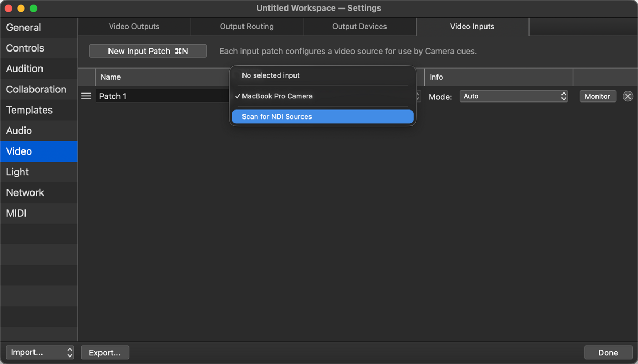Close the window with red button

(9, 9)
